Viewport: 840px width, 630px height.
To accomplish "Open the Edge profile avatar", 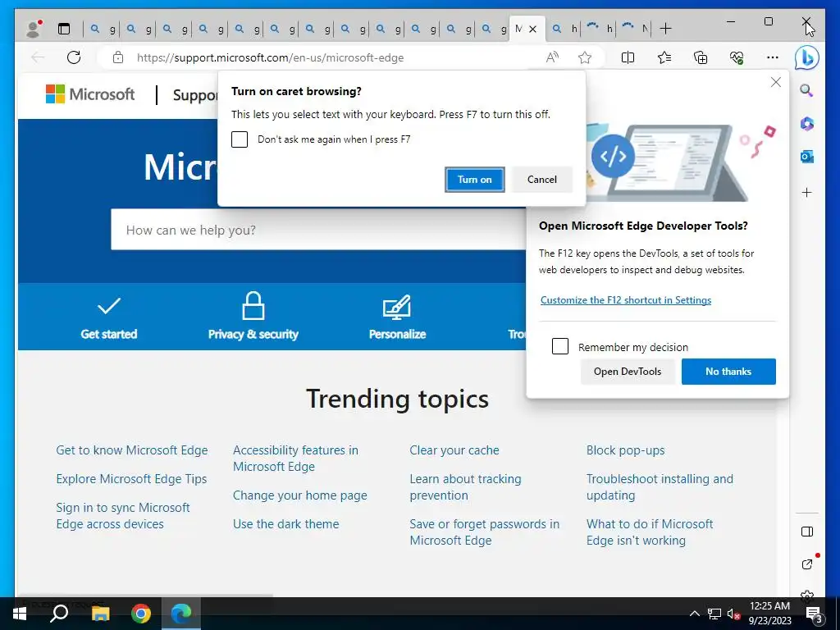I will 34,29.
